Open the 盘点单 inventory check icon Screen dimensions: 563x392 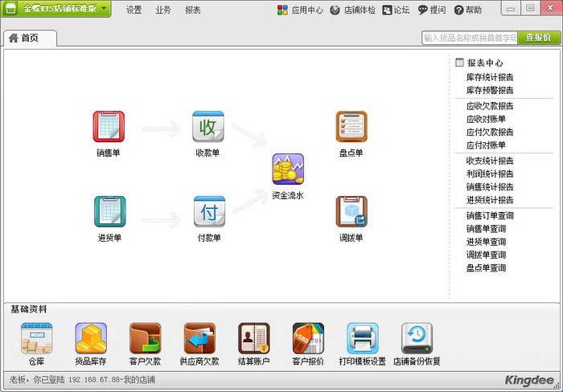351,127
